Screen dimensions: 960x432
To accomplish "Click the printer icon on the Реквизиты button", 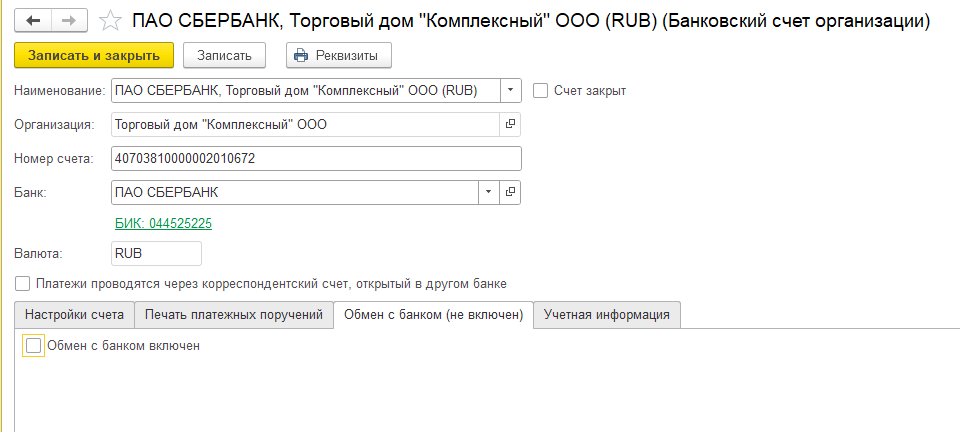I will [x=301, y=56].
